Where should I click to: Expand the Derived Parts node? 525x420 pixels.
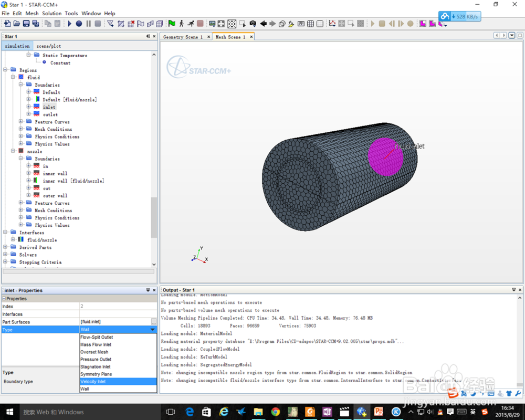pyautogui.click(x=5, y=247)
